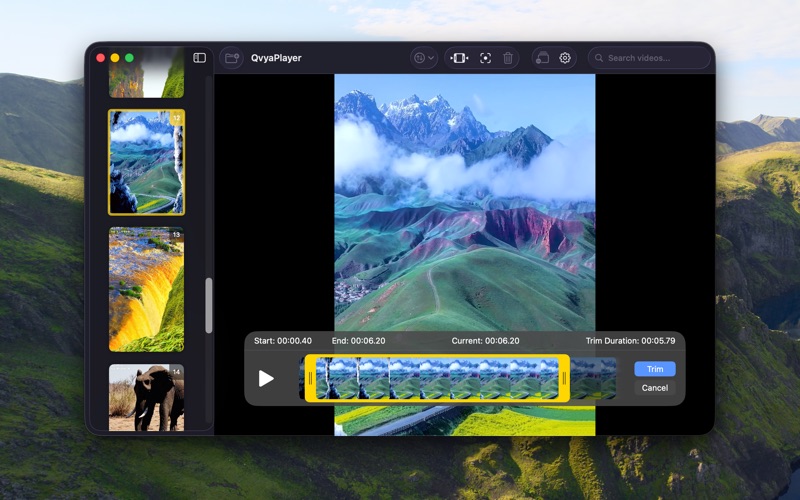Open the add folder button

[x=232, y=58]
